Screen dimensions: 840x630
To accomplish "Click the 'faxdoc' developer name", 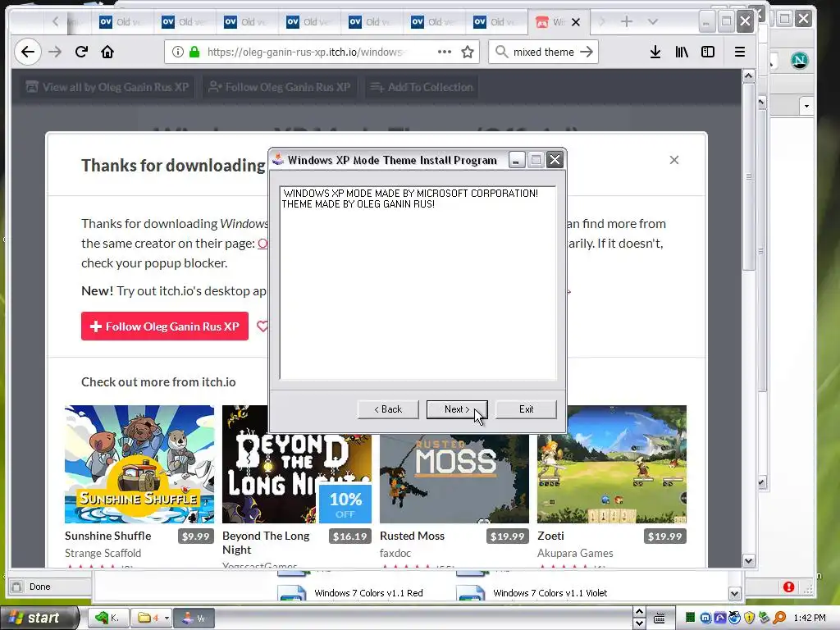I will (395, 553).
